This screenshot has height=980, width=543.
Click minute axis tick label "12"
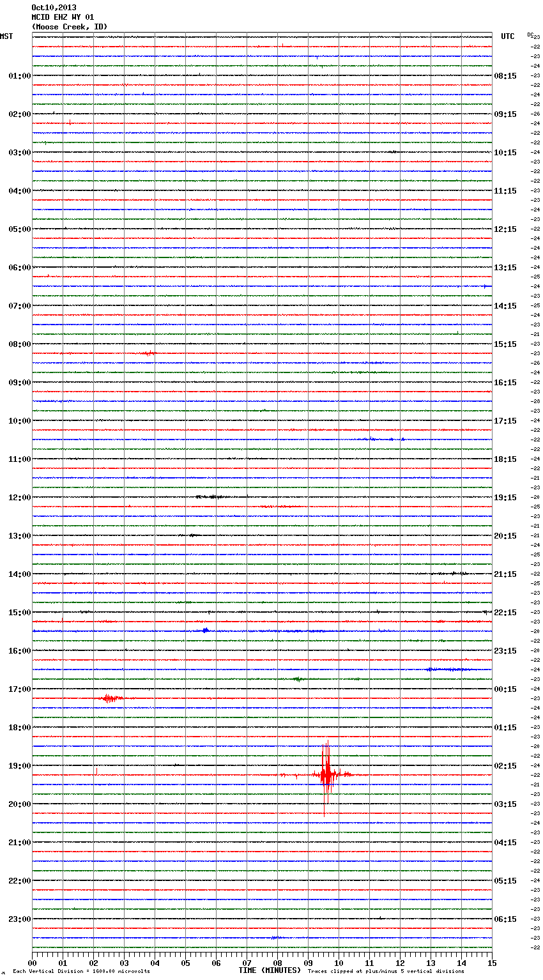click(401, 963)
